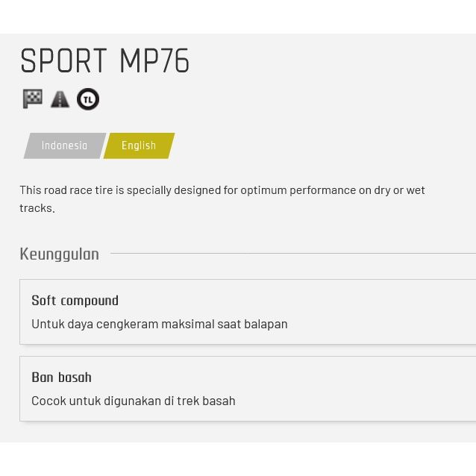
Task: Click the TL tubeless tire icon
Action: [x=88, y=99]
